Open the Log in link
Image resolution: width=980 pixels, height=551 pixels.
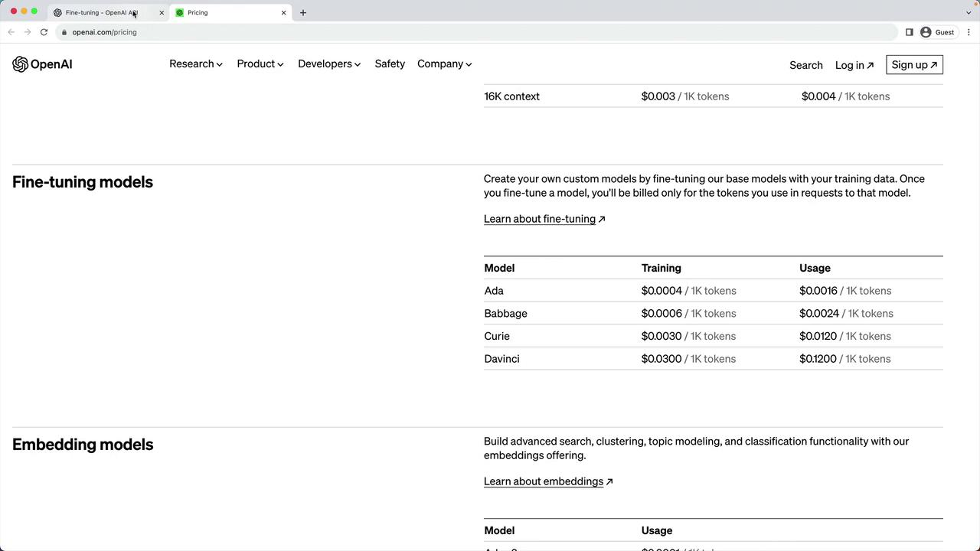pos(854,65)
